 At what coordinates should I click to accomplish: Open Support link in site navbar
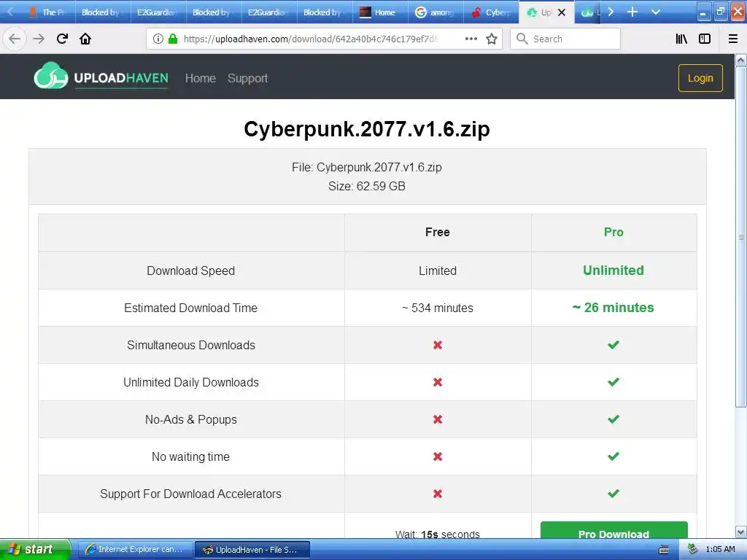[x=248, y=78]
